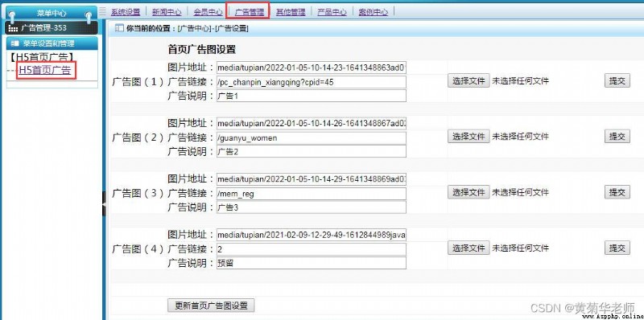Click the 广告图(4) row label
The height and width of the screenshot is (320, 644).
(138, 249)
